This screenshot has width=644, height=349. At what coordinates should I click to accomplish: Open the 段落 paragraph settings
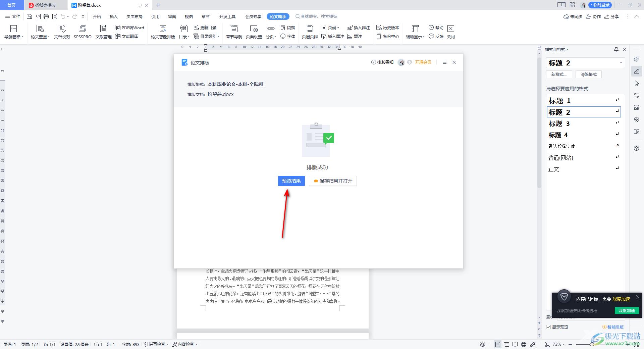288,28
